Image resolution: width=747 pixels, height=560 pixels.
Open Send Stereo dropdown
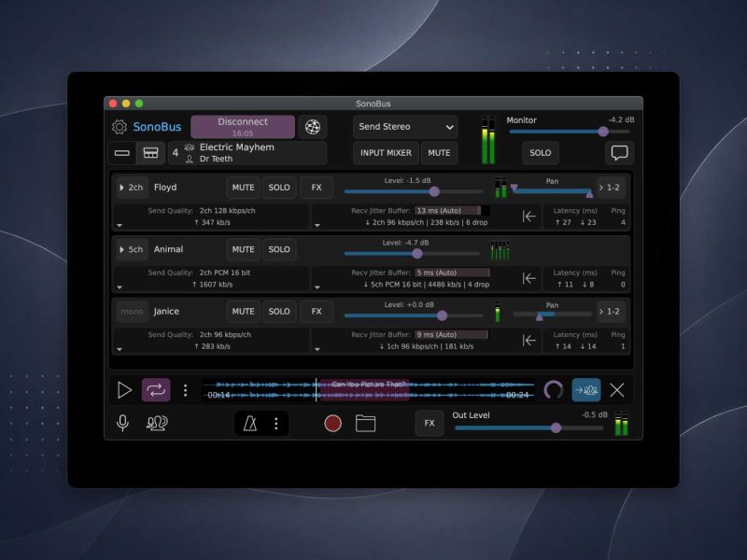pos(405,127)
